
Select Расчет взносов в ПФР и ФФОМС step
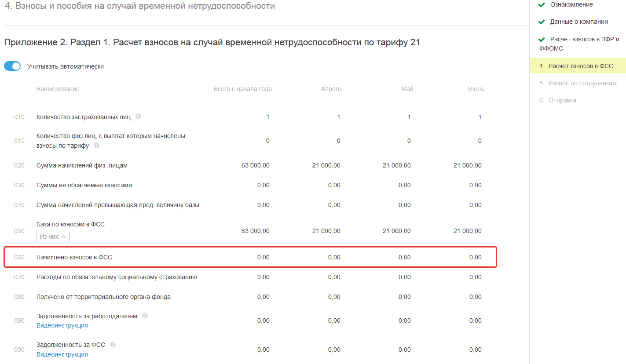coord(579,44)
